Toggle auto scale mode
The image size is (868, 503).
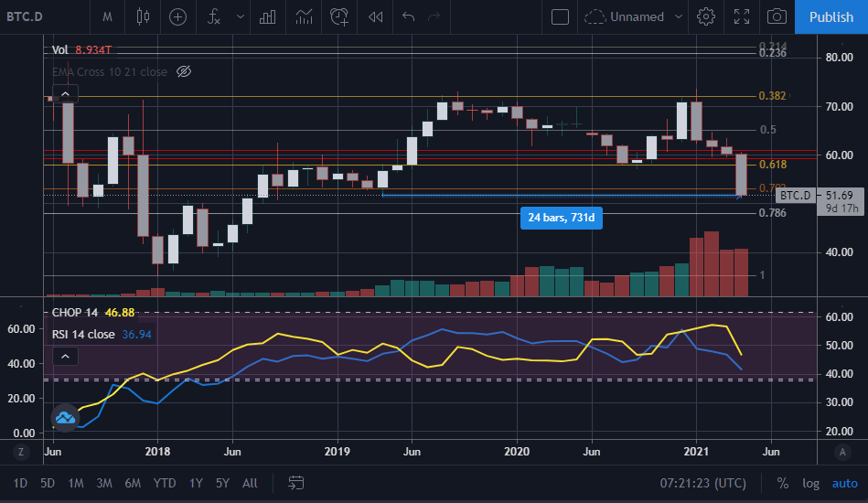pos(845,483)
